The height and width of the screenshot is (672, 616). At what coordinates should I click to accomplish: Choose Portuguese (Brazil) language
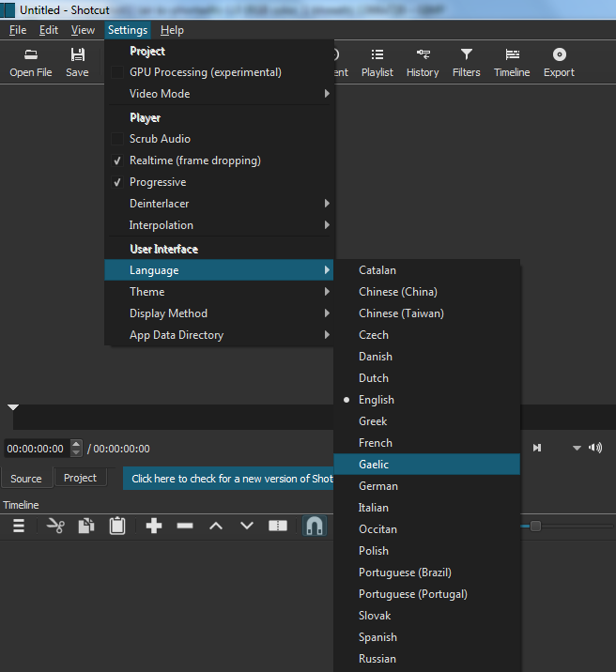point(427,573)
